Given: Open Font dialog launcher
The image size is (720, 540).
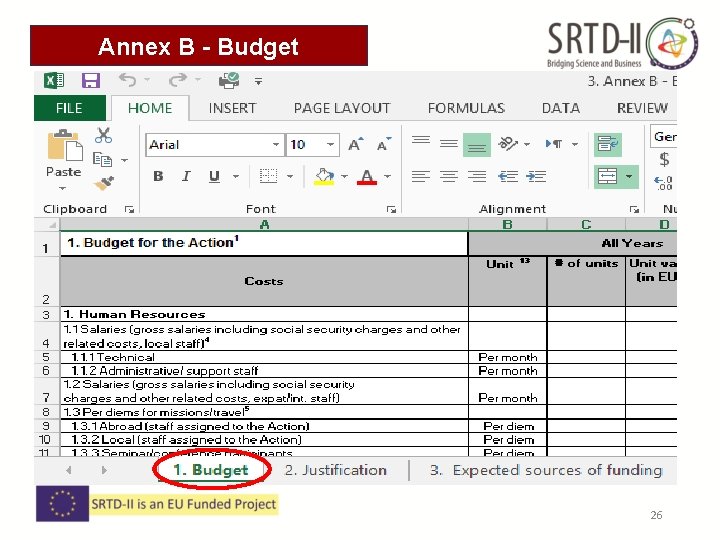Looking at the screenshot, I should click(x=391, y=210).
